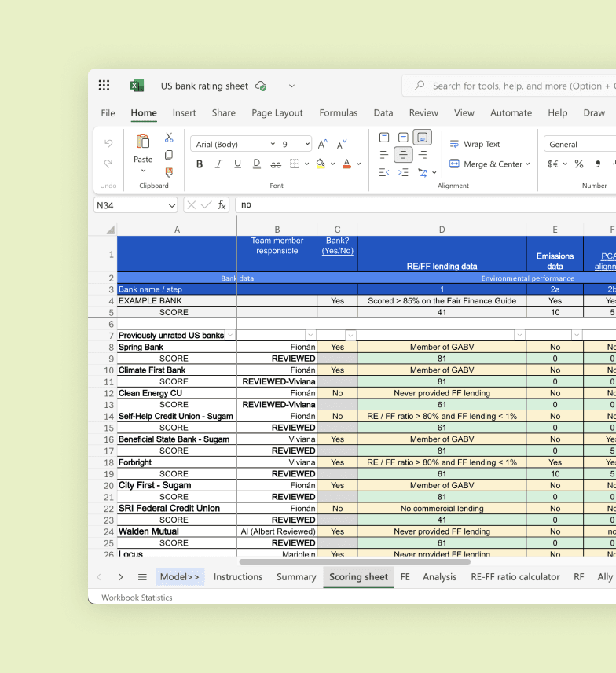Click the Excel logo icon
The image size is (616, 673).
(137, 86)
